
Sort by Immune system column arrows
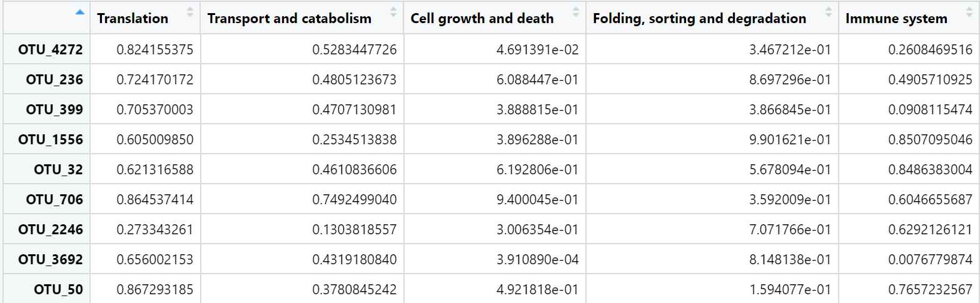pyautogui.click(x=970, y=12)
